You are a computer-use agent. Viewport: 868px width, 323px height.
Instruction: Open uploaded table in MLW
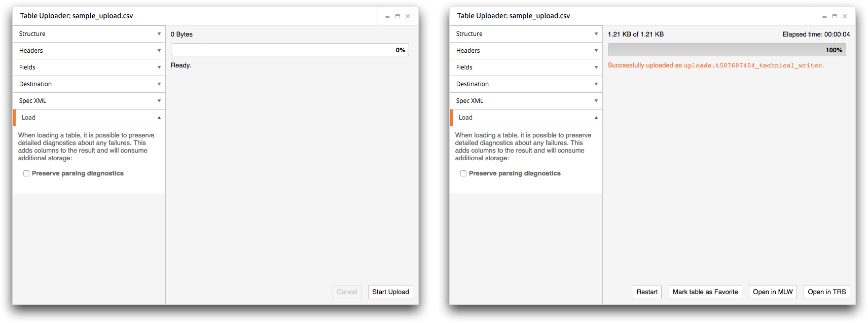pyautogui.click(x=773, y=292)
